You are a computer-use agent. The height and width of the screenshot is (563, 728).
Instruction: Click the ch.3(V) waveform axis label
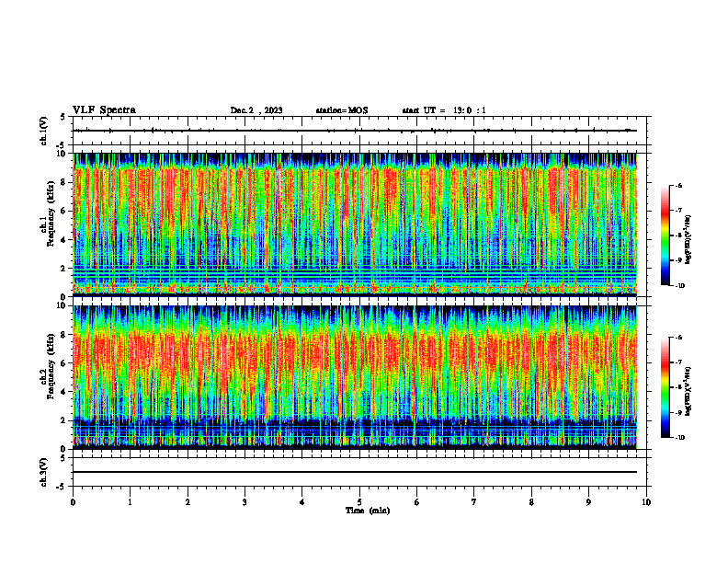point(43,472)
